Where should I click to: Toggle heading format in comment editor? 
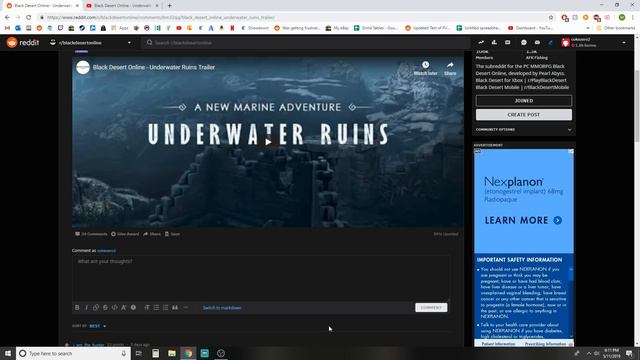pos(147,307)
